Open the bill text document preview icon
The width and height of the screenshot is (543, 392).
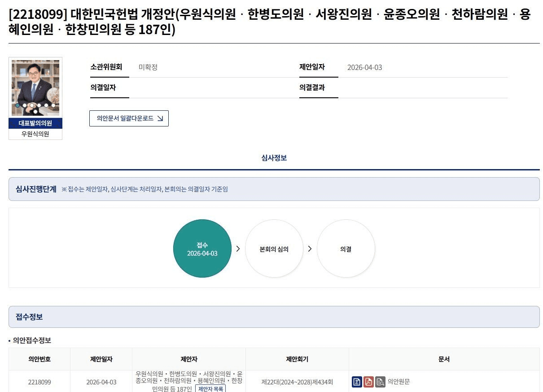380,382
